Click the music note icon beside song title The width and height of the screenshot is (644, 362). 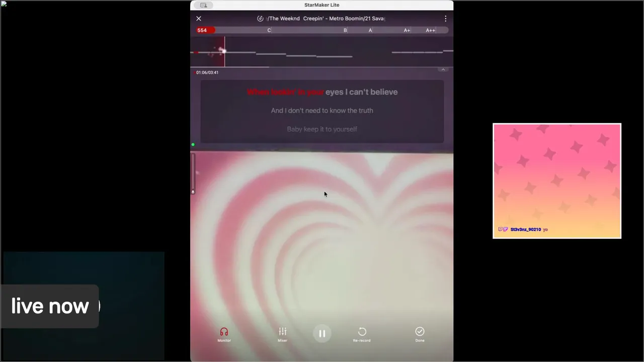coord(260,19)
